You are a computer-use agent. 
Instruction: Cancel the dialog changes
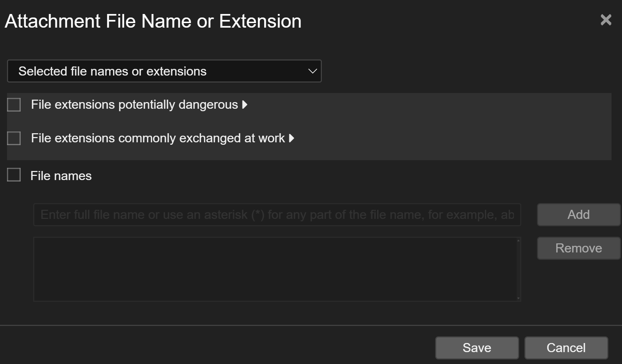point(566,348)
